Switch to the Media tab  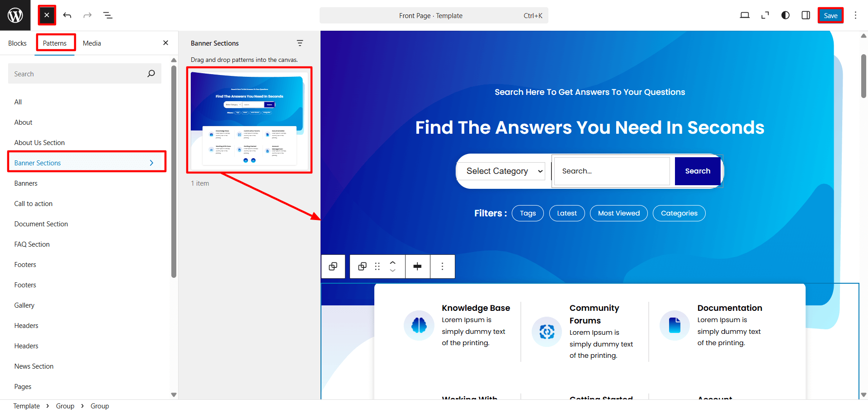(92, 43)
